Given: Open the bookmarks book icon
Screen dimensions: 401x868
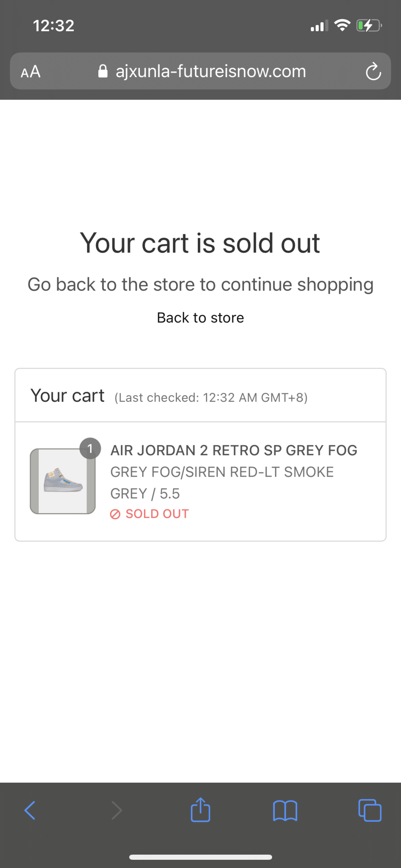Looking at the screenshot, I should click(x=285, y=810).
